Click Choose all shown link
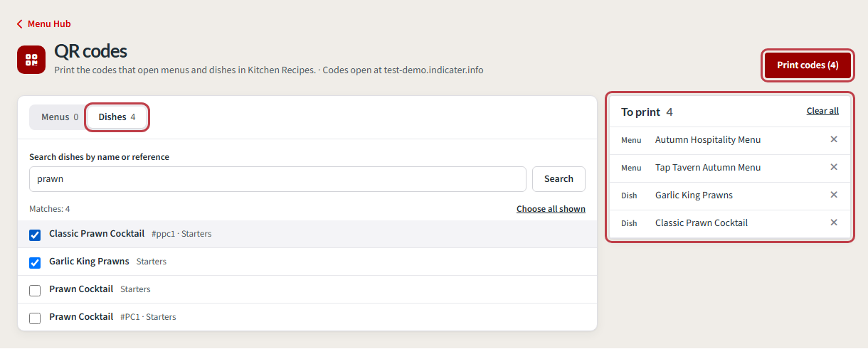This screenshot has width=868, height=349. click(551, 209)
